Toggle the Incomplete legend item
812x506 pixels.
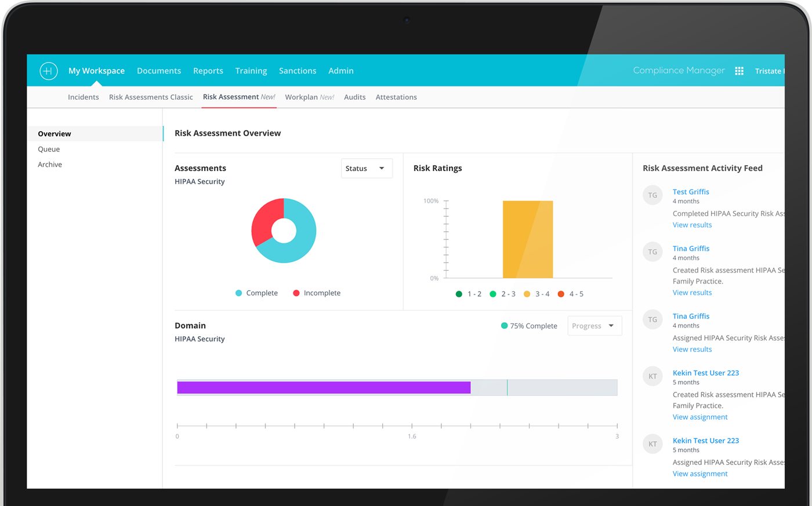pos(317,293)
